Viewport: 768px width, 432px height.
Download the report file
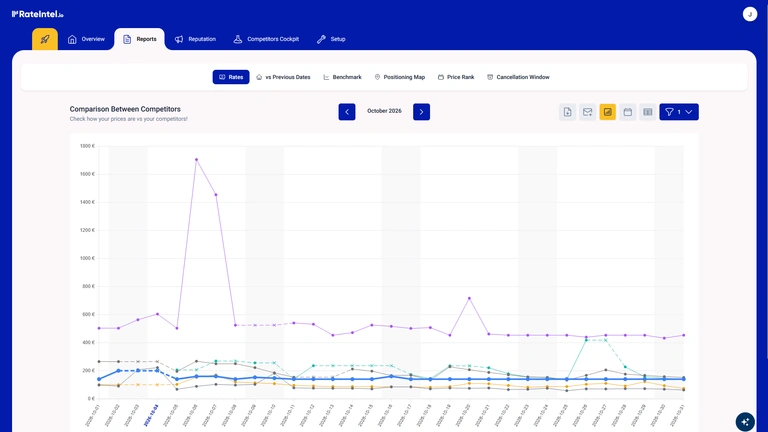(x=567, y=112)
